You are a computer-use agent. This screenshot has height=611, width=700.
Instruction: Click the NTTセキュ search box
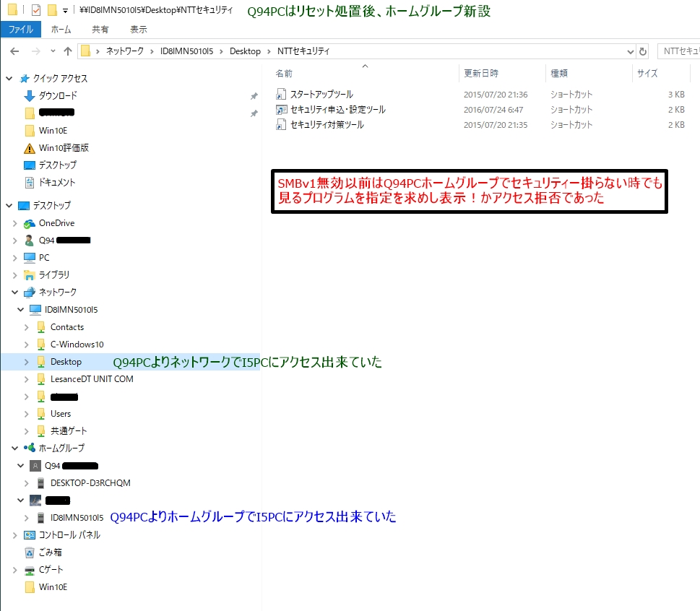pos(678,51)
